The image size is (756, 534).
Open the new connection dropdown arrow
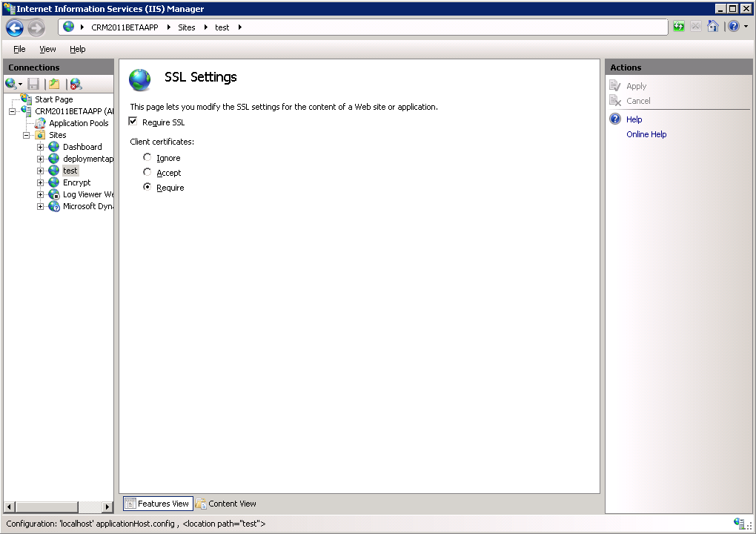(20, 83)
